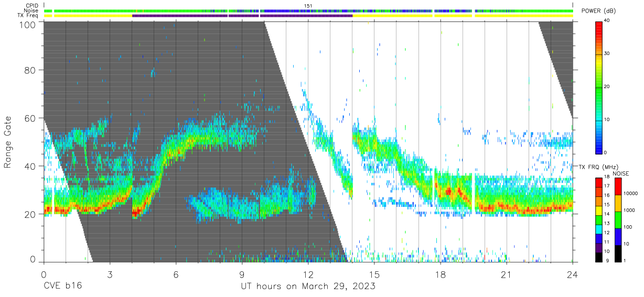
Task: Click the CPID value 151
Action: [308, 5]
